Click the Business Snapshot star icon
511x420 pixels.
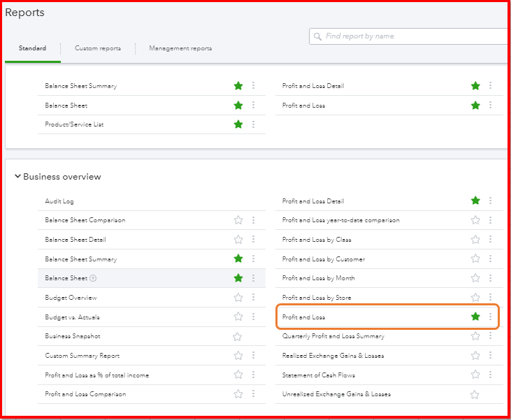237,337
